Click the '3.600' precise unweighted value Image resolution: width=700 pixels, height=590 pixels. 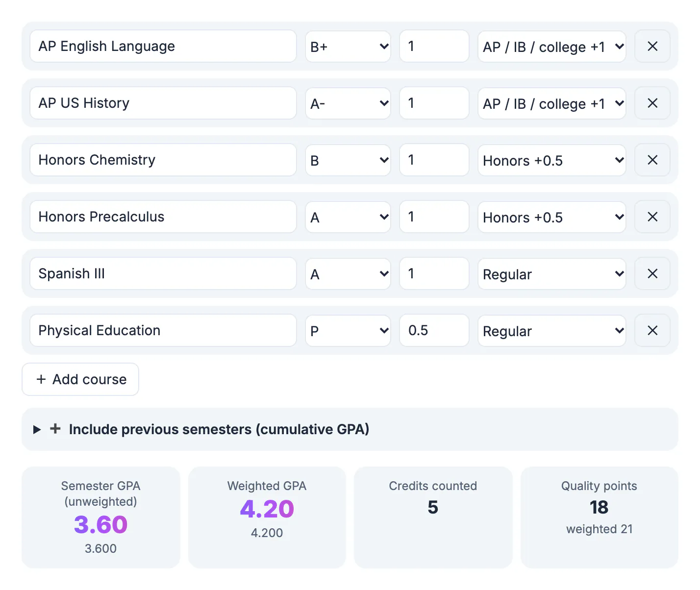101,548
